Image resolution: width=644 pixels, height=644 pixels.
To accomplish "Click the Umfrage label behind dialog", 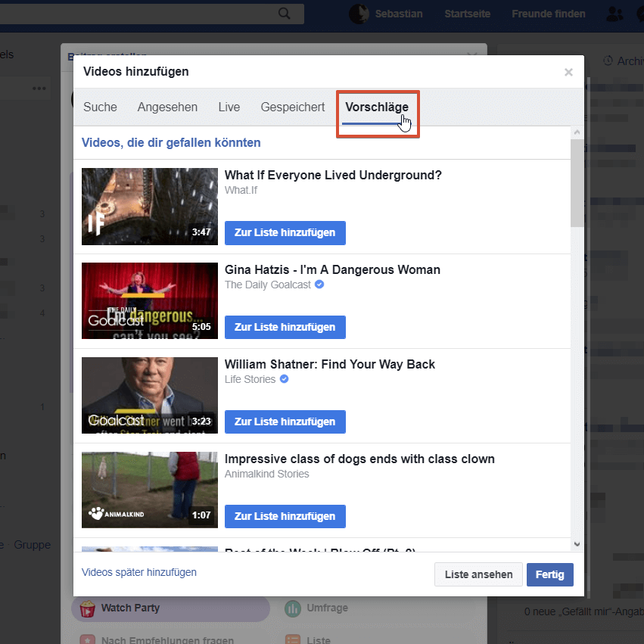I will (x=328, y=608).
